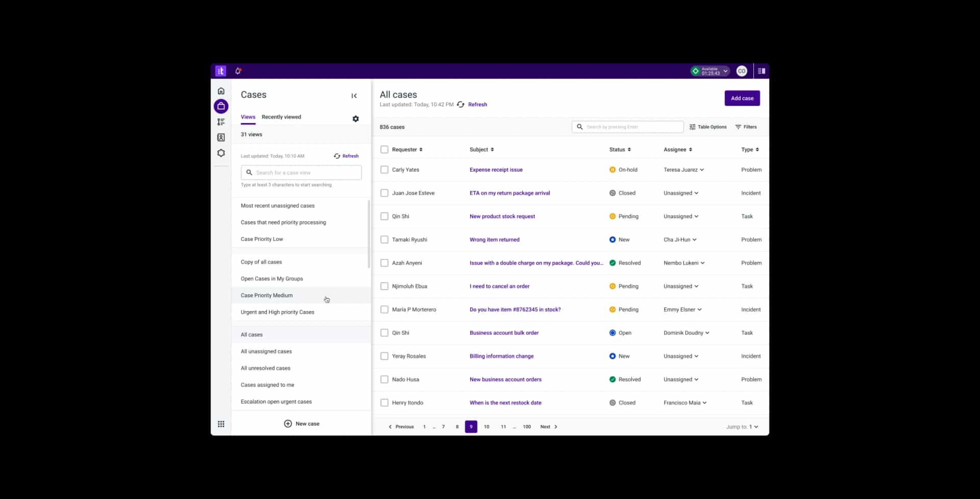Viewport: 980px width, 499px height.
Task: Expand Teresa Juarez assignee dropdown
Action: coord(702,170)
